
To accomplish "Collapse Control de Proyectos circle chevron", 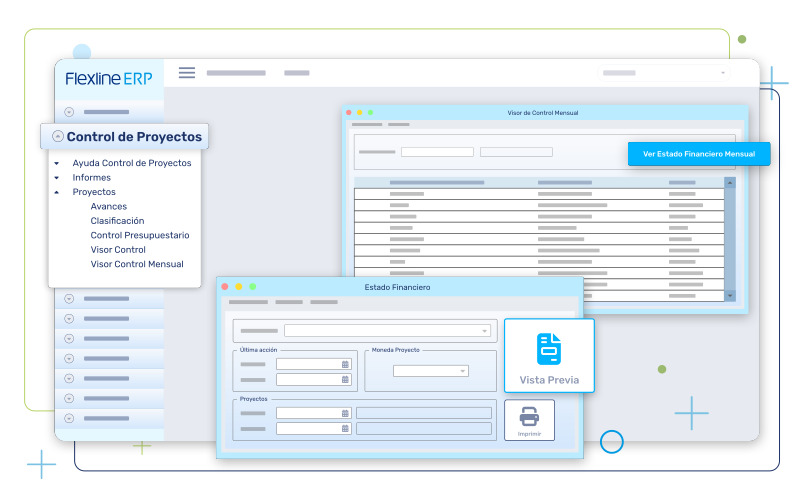I will coord(57,137).
